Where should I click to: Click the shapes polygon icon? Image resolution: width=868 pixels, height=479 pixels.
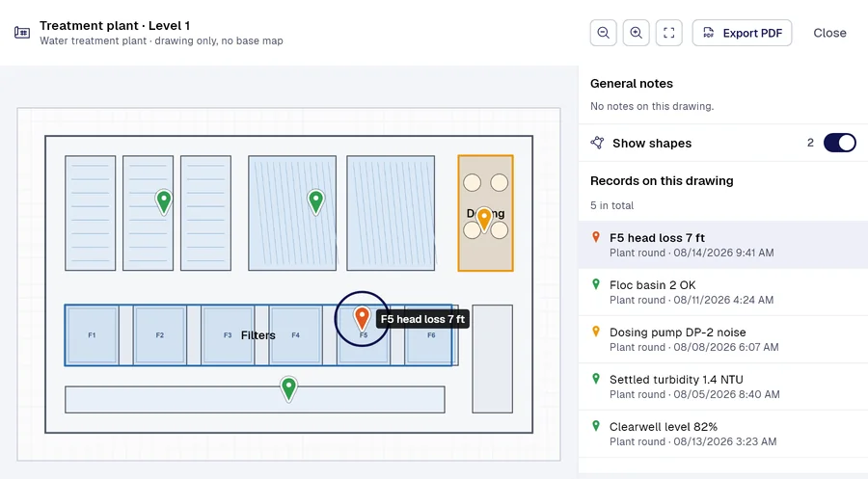pyautogui.click(x=597, y=143)
